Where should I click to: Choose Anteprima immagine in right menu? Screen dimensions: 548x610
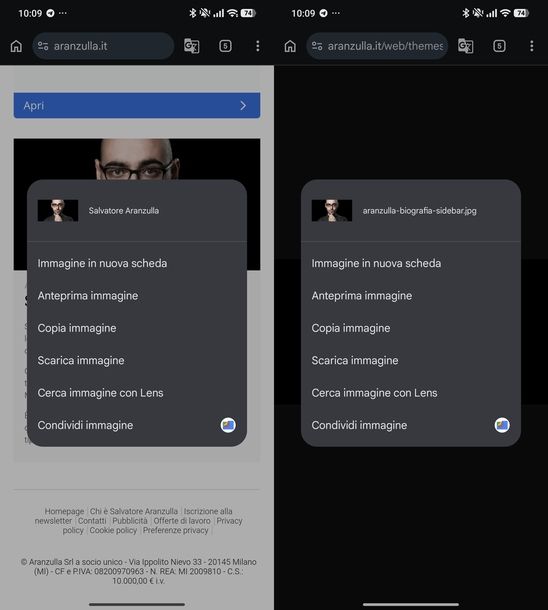point(411,296)
